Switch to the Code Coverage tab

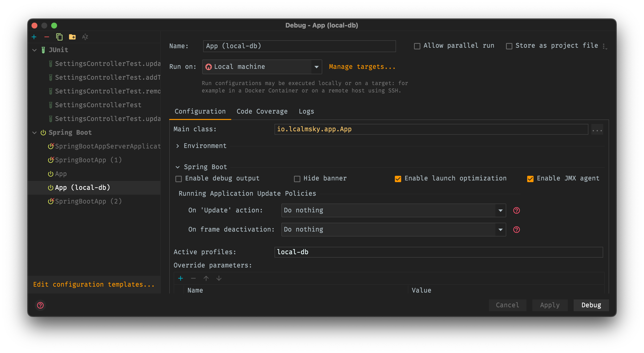(262, 111)
